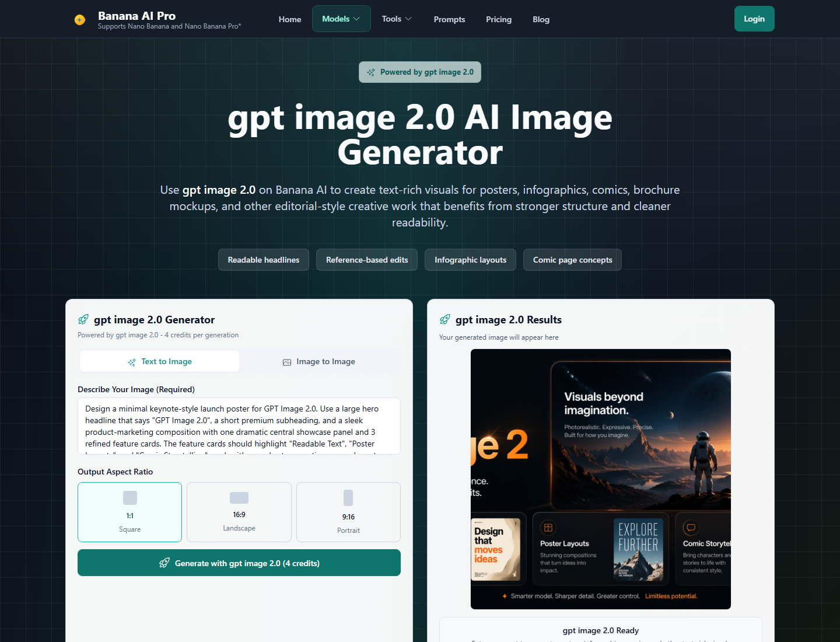
Task: Click 'gpt image 2.0 Ready' status text
Action: coord(601,630)
